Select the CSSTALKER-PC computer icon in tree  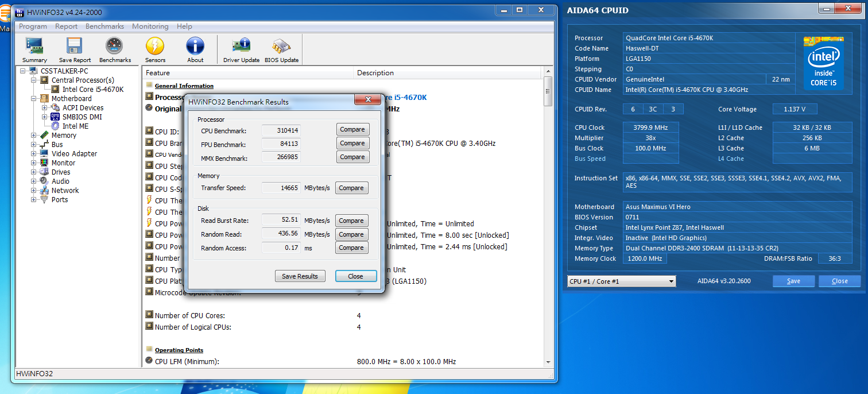tap(33, 71)
